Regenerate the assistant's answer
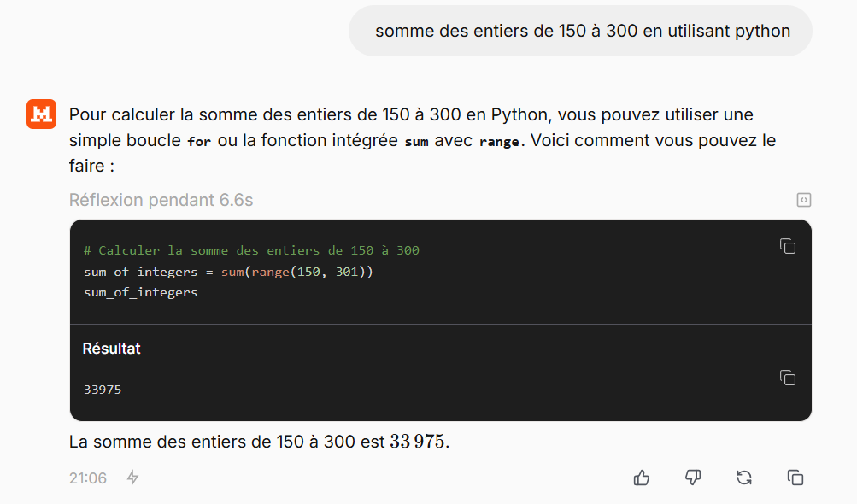Viewport: 857px width, 504px height. click(x=744, y=478)
